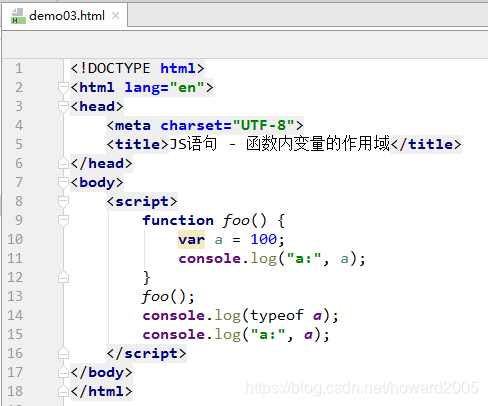Screen dimensions: 488x406
Task: Click line number 1 in gutter
Action: (x=19, y=68)
